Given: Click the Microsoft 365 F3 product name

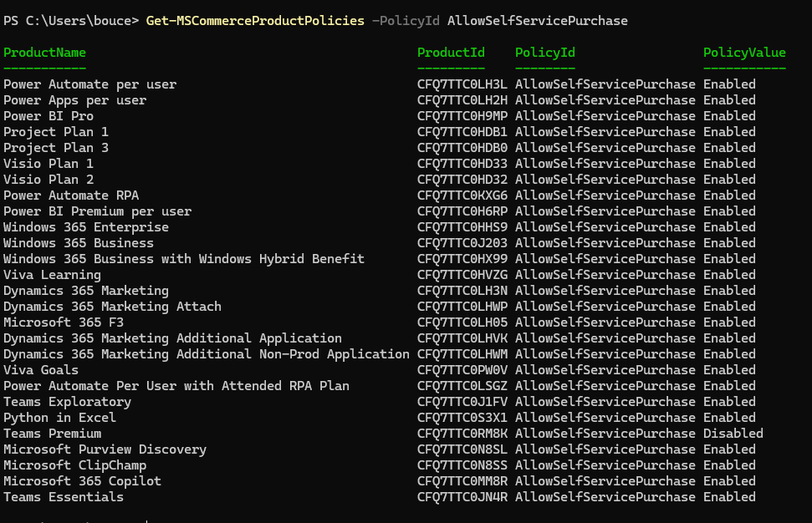Looking at the screenshot, I should point(64,322).
